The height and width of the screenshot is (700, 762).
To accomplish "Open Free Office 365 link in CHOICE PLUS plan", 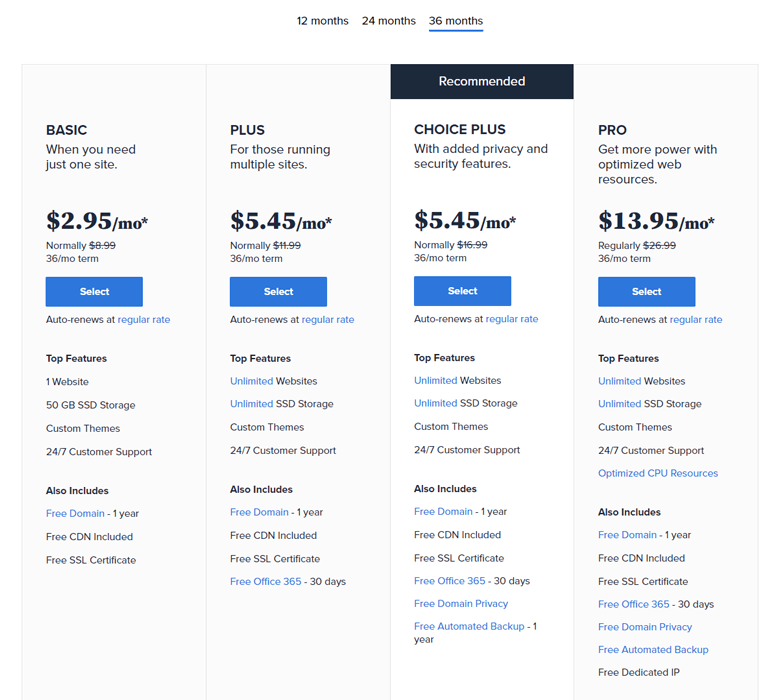I will [x=450, y=581].
